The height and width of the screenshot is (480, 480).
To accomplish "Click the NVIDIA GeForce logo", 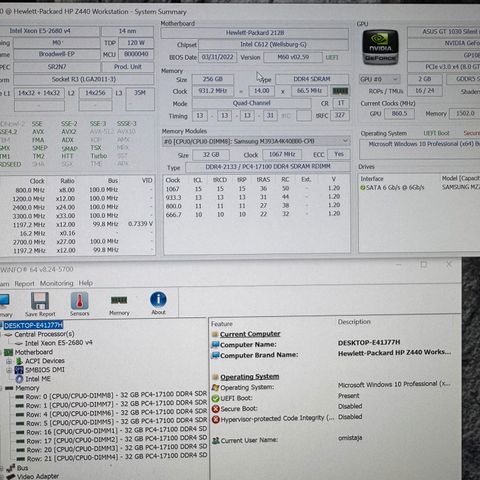I will tap(380, 47).
